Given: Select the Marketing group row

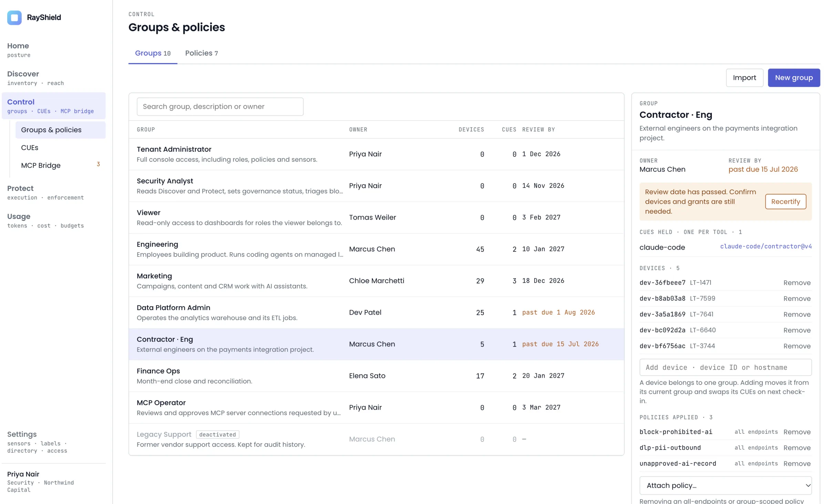Looking at the screenshot, I should (x=376, y=281).
